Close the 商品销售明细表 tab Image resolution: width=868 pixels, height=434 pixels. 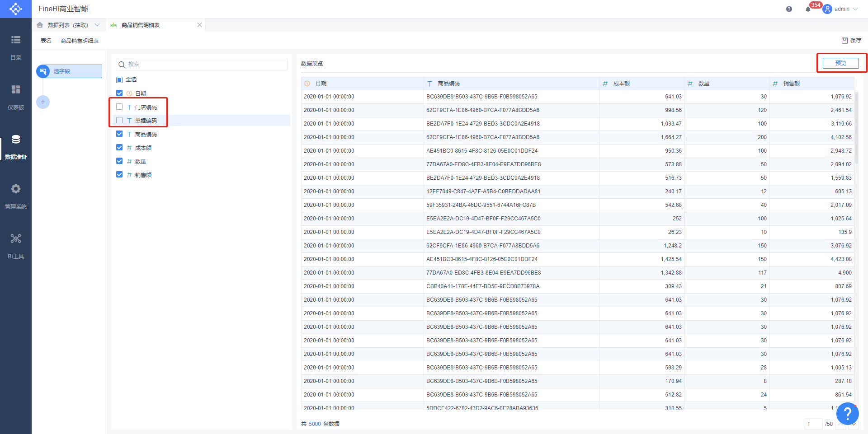point(199,25)
